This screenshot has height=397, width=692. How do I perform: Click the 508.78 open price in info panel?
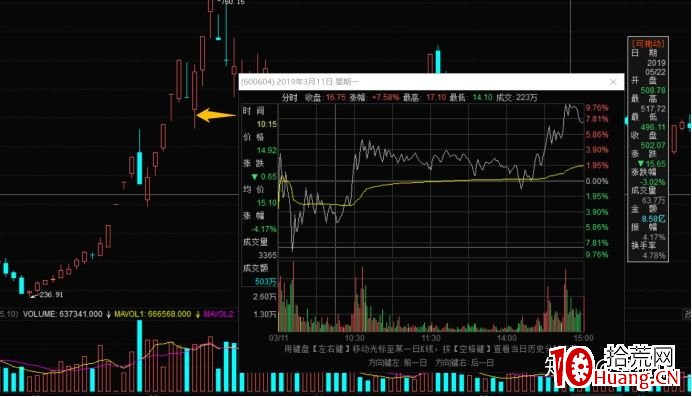coord(653,90)
